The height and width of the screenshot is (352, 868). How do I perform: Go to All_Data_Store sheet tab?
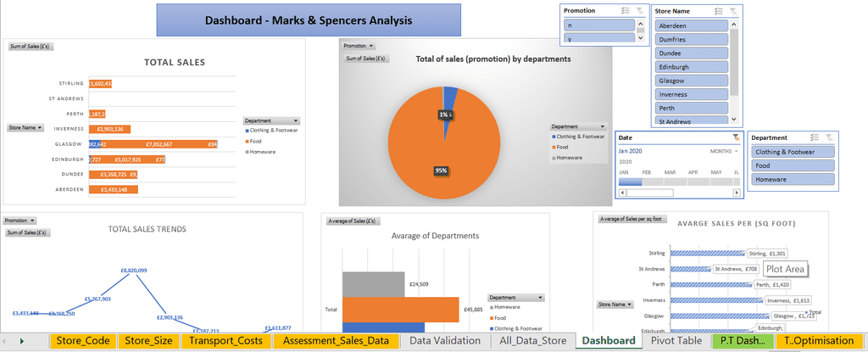click(532, 341)
